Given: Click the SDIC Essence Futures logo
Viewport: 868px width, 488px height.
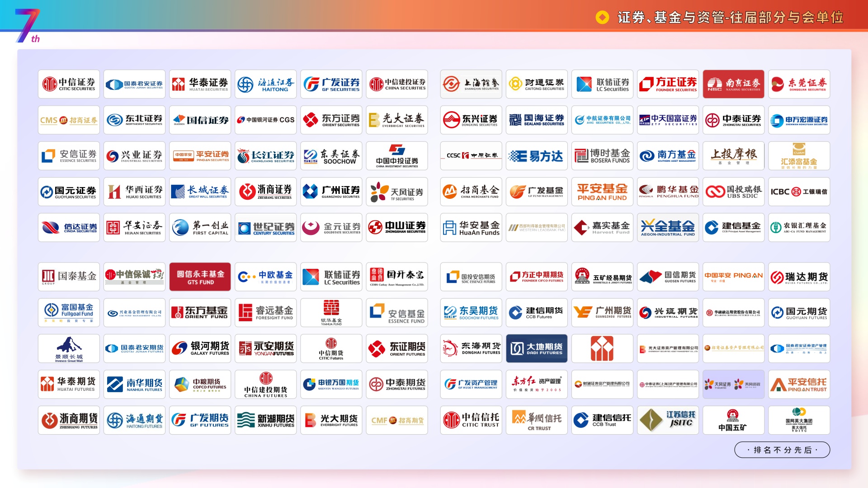Looking at the screenshot, I should tap(472, 277).
